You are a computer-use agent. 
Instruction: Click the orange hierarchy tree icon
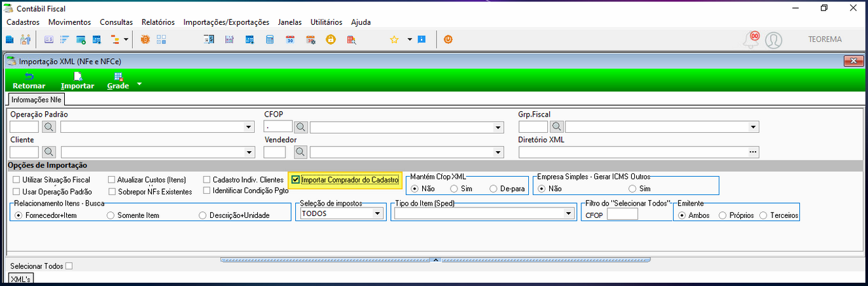(114, 39)
